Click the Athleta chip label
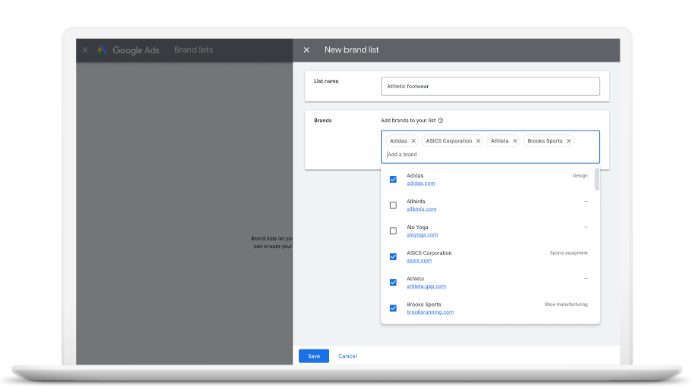 [x=499, y=141]
